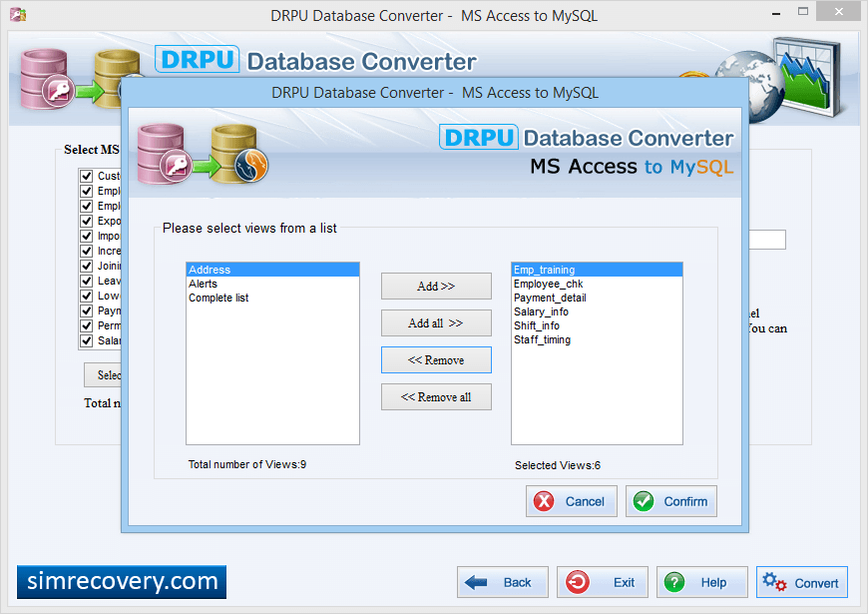The height and width of the screenshot is (614, 868).
Task: Click the blue back arrow icon
Action: tap(476, 582)
